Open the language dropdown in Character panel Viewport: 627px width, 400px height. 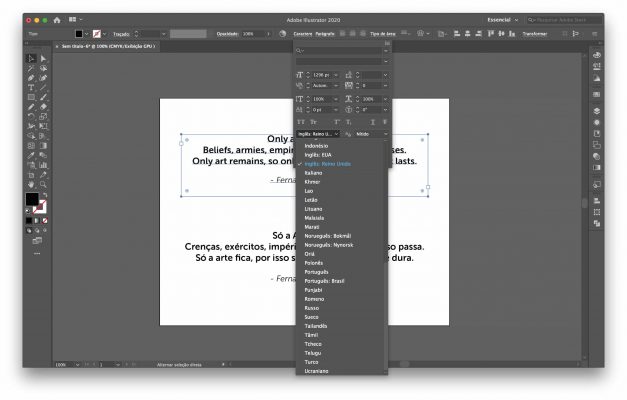coord(318,134)
